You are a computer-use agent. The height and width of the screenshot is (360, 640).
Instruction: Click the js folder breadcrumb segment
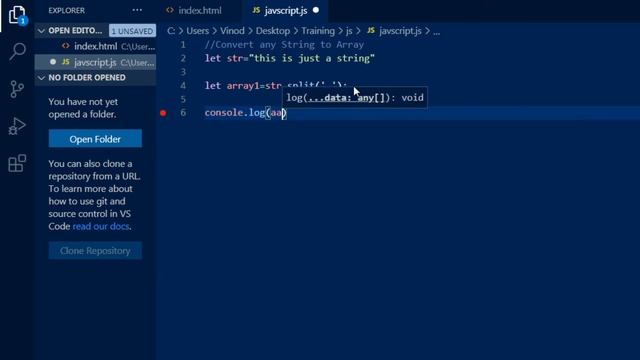[349, 31]
